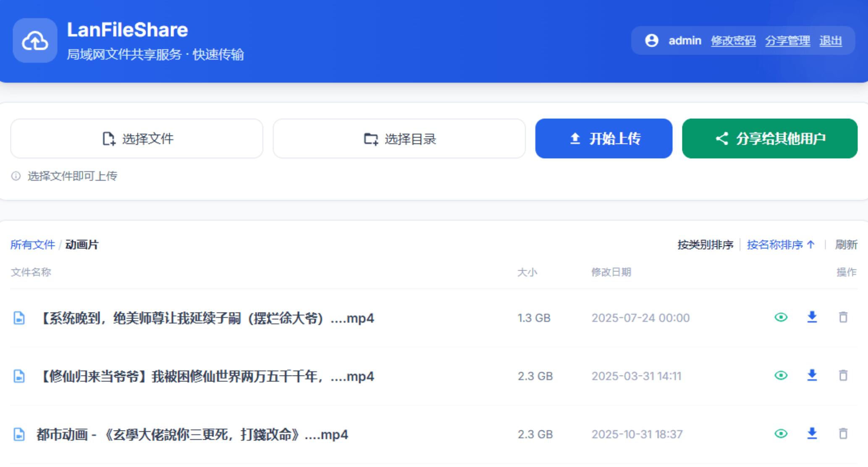Click the 刷新 refresh link
The width and height of the screenshot is (868, 467).
(846, 245)
